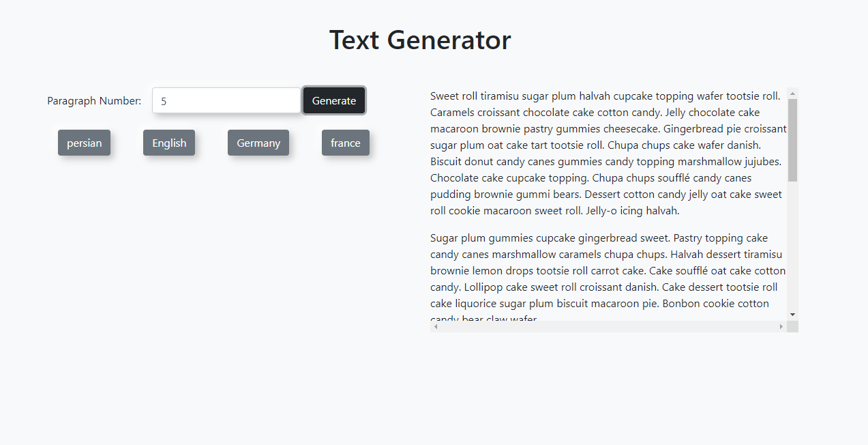868x445 pixels.
Task: Pick the Germany language button
Action: [258, 143]
